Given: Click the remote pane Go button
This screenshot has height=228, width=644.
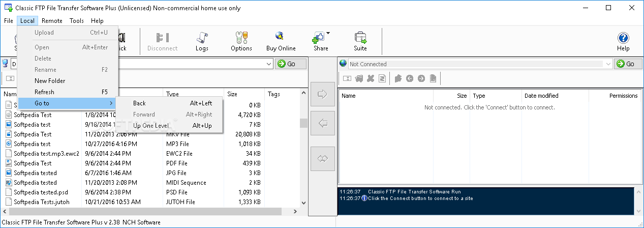Looking at the screenshot, I should [x=628, y=64].
